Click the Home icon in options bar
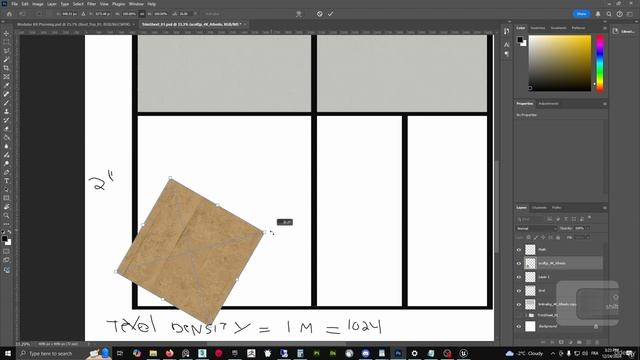The image size is (640, 360). click(9, 14)
